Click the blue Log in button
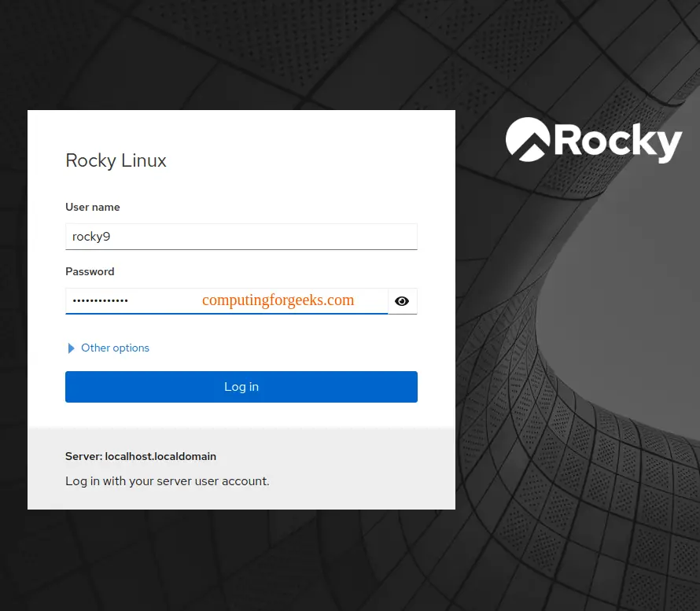The width and height of the screenshot is (700, 611). pos(241,387)
